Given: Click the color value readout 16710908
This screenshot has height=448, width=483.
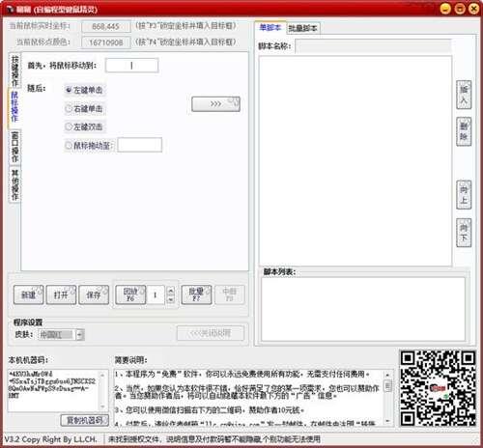Looking at the screenshot, I should pos(106,42).
